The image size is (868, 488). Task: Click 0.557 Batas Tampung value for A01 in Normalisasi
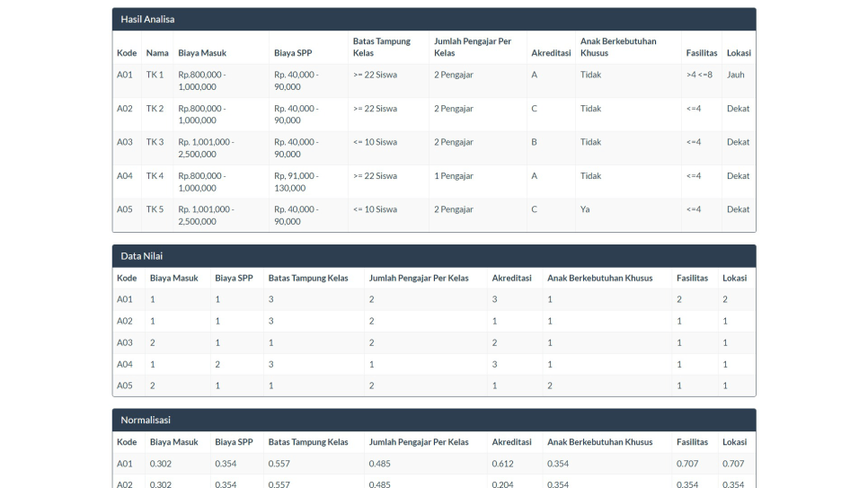pyautogui.click(x=279, y=464)
